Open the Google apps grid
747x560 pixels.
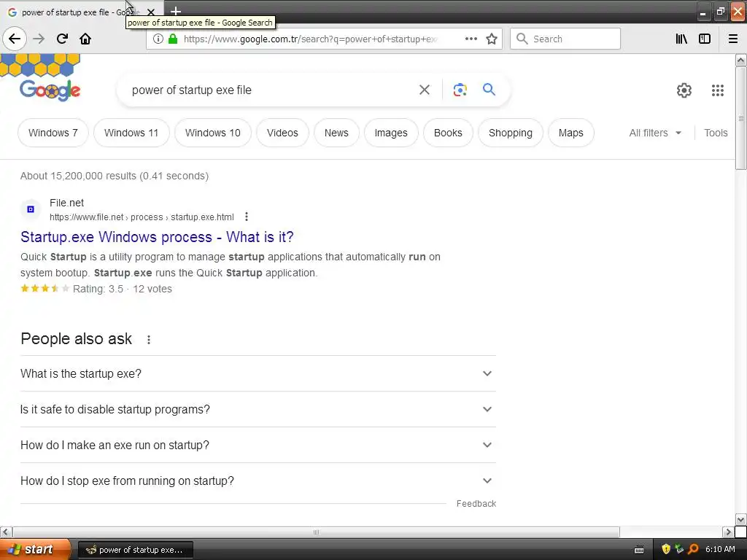[718, 90]
